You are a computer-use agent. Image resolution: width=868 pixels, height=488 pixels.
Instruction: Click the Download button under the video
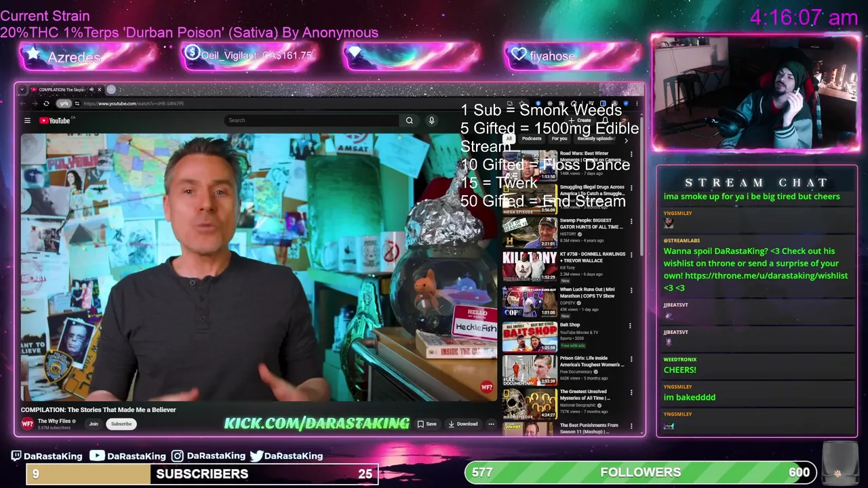click(463, 424)
